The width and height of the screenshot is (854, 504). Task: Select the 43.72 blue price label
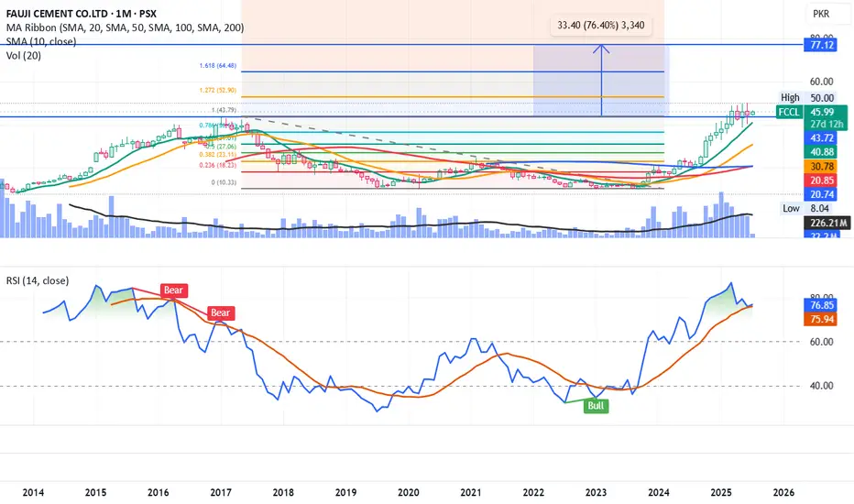click(x=821, y=137)
